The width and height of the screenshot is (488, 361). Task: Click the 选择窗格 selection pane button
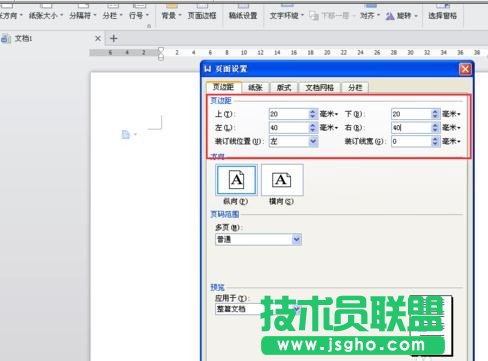442,15
